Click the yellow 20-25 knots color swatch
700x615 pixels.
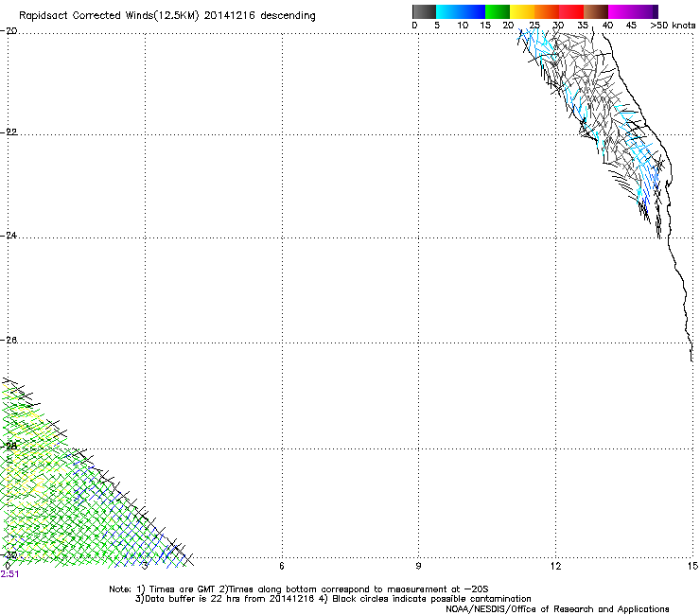coord(522,11)
